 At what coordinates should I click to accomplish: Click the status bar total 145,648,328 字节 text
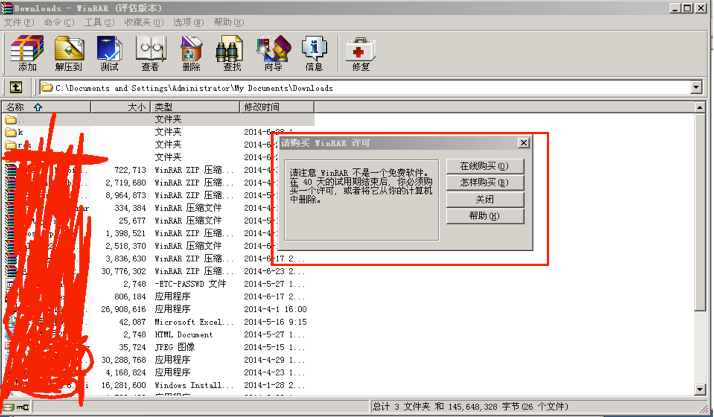tap(470, 407)
